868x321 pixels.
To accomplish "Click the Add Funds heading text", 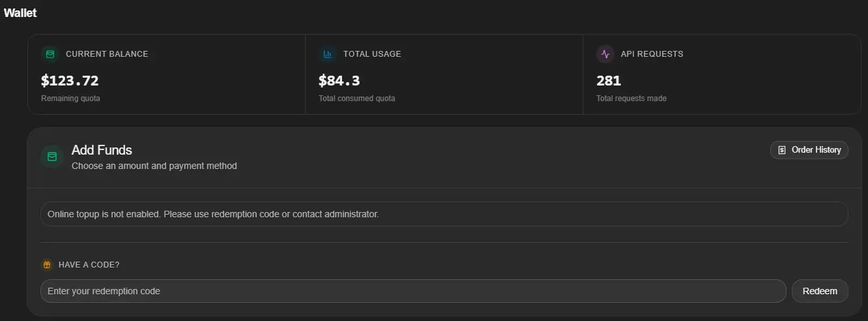I will click(102, 150).
